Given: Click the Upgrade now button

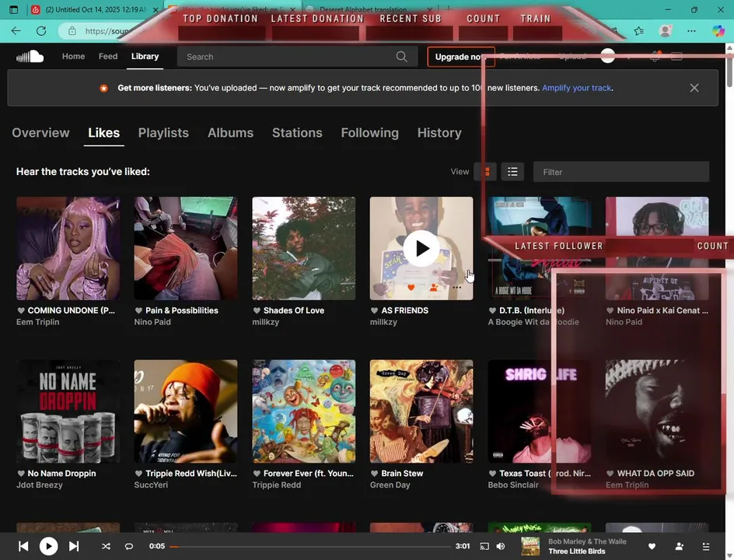Looking at the screenshot, I should (x=460, y=57).
